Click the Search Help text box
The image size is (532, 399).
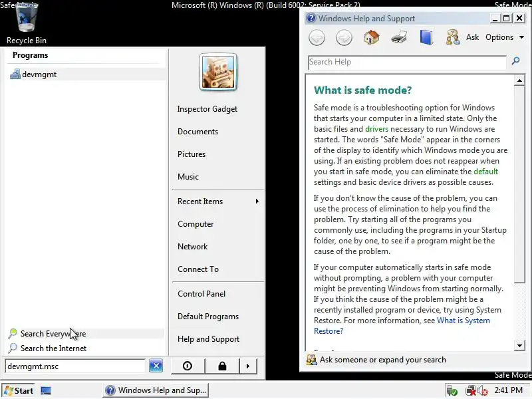[407, 63]
